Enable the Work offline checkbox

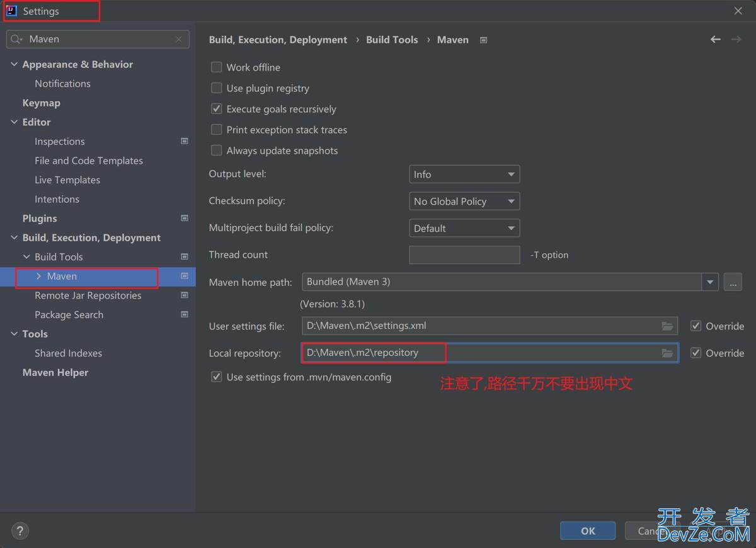point(216,67)
